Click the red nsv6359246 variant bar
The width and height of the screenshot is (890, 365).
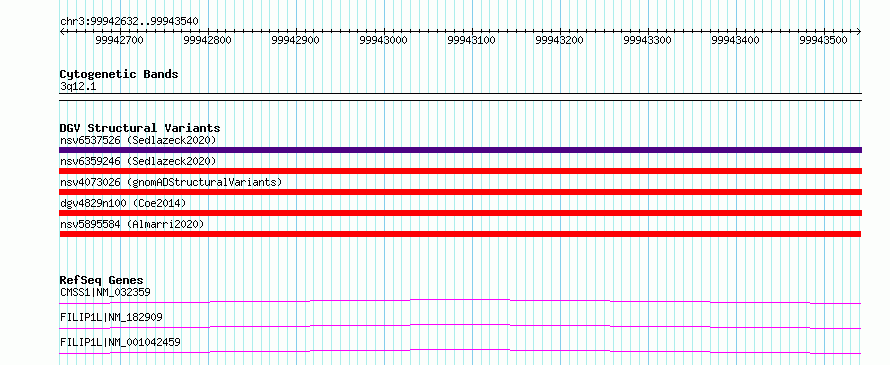point(460,171)
